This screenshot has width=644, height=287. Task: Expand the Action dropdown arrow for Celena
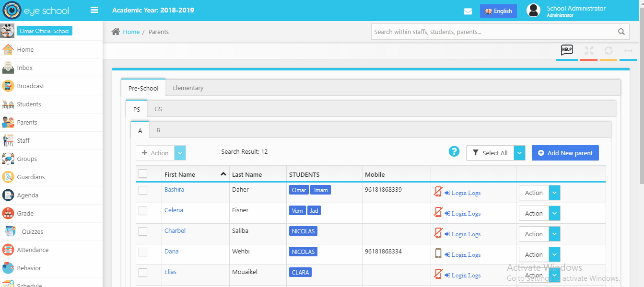click(554, 213)
